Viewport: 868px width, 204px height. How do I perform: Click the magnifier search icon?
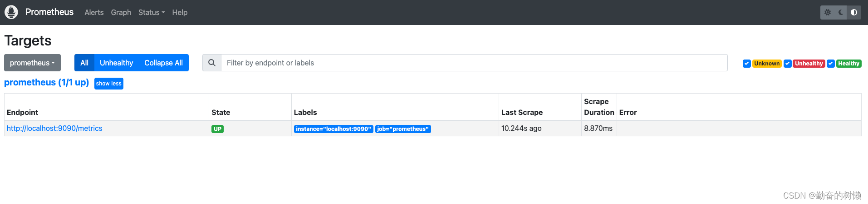(x=212, y=63)
